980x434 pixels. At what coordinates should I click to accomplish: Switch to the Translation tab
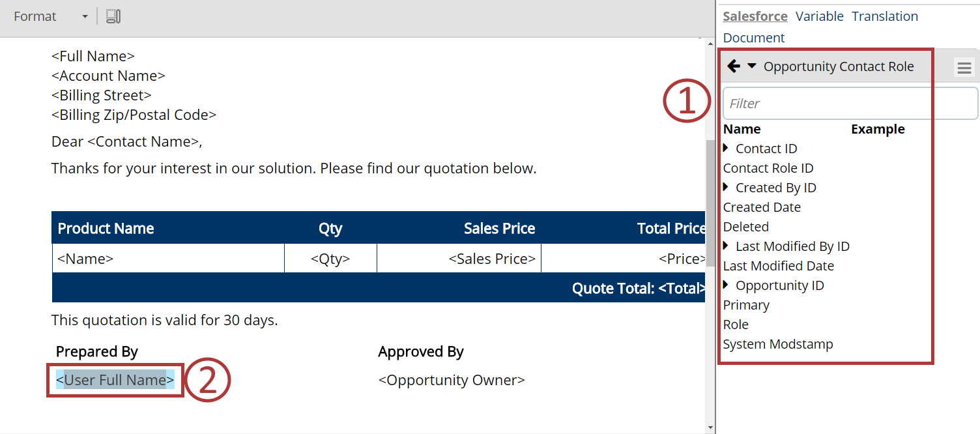click(884, 16)
